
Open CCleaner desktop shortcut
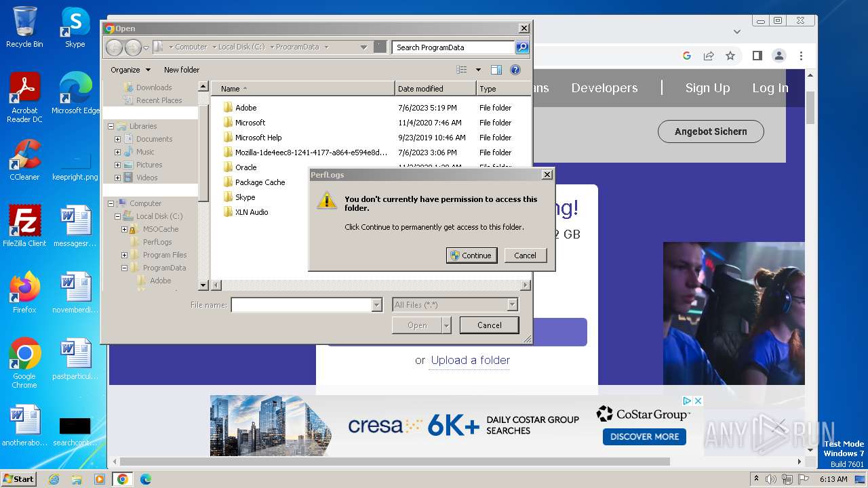[x=24, y=160]
